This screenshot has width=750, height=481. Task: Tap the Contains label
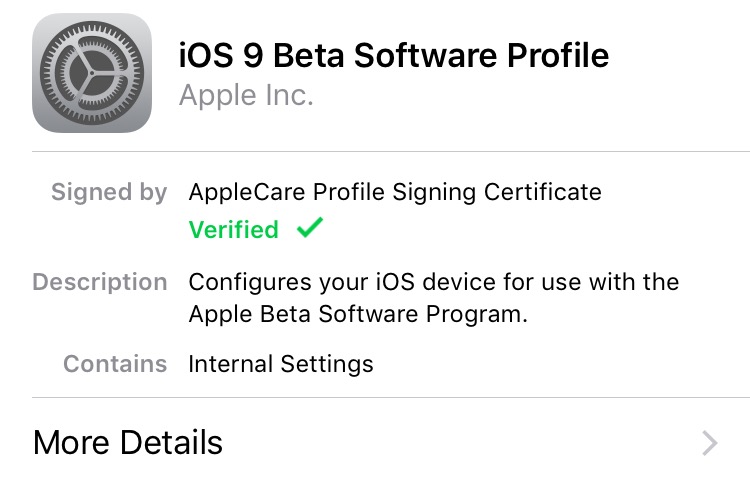point(115,364)
